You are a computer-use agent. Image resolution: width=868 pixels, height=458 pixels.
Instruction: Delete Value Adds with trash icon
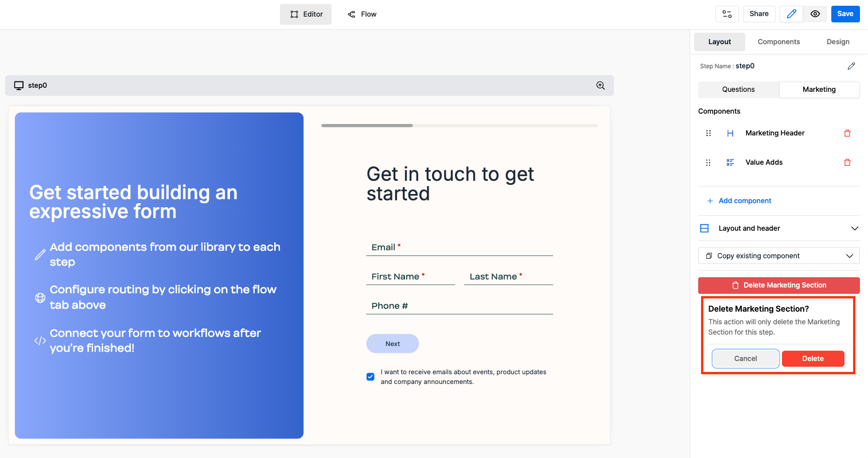tap(847, 162)
